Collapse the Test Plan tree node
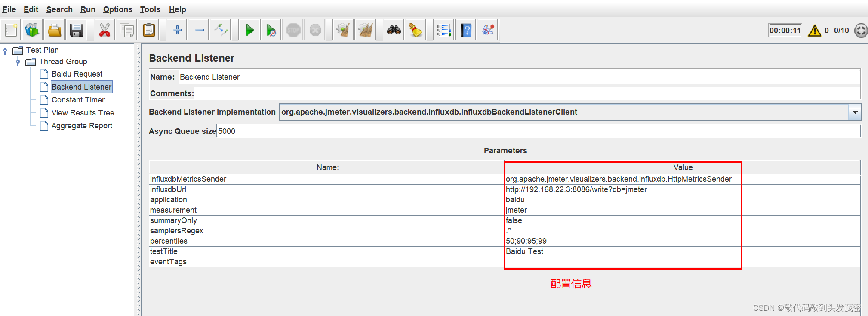868x316 pixels. (5, 51)
